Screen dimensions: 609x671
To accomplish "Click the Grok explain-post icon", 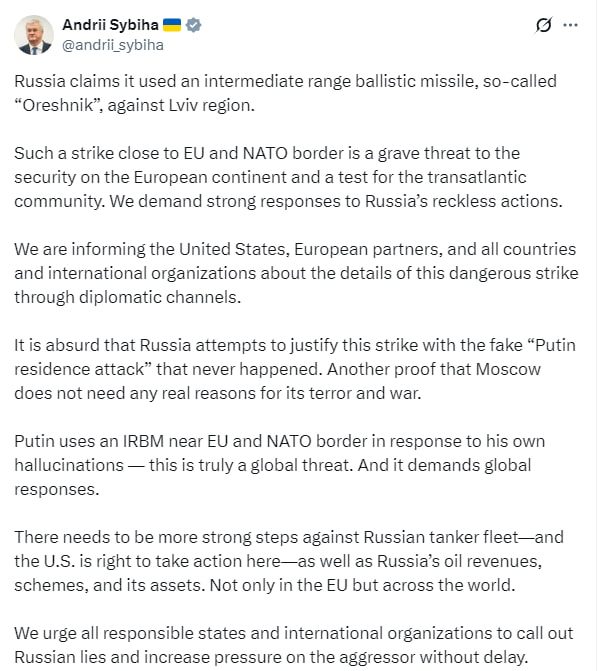I will (x=544, y=25).
